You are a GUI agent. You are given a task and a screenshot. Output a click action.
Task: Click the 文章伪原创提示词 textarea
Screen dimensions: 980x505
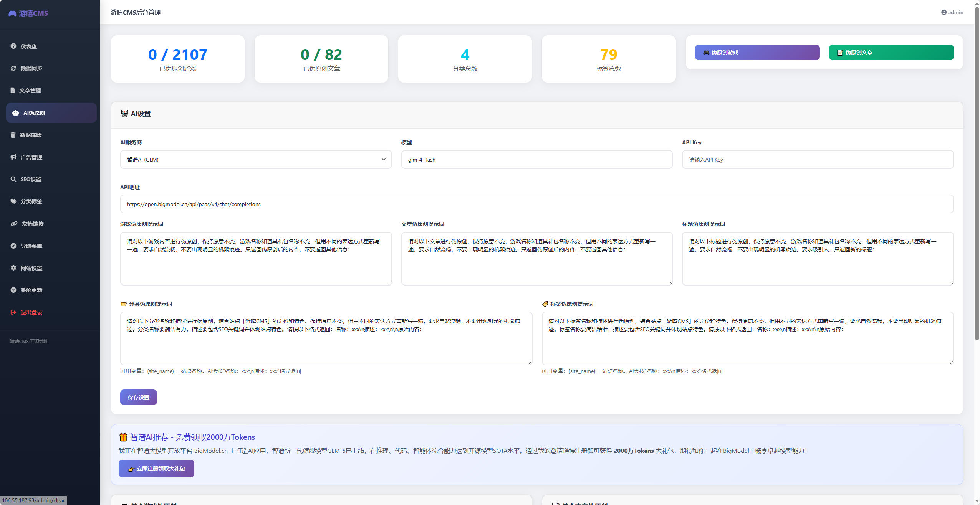pos(536,259)
